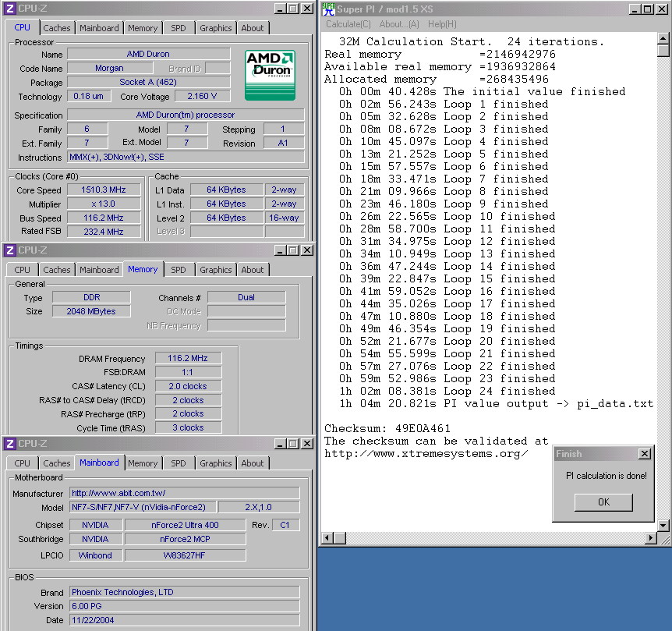
Task: Open Memory tab in bottom CPU-Z window
Action: tap(143, 463)
